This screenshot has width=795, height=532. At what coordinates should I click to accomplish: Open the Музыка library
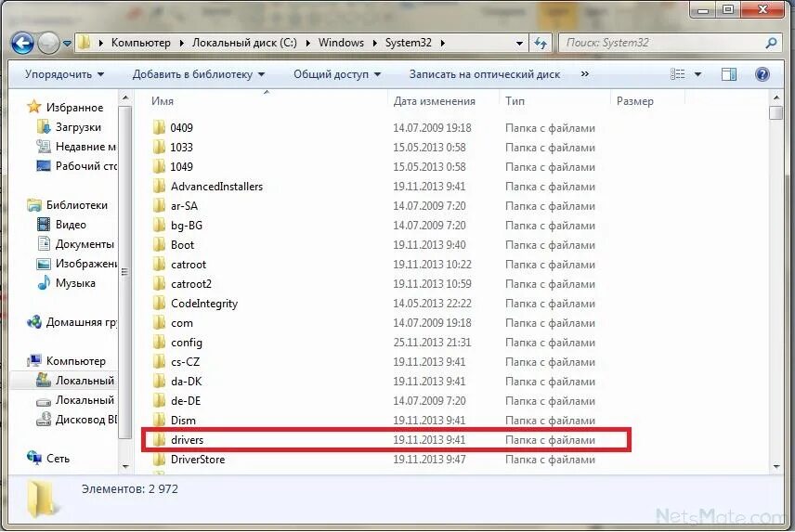75,283
